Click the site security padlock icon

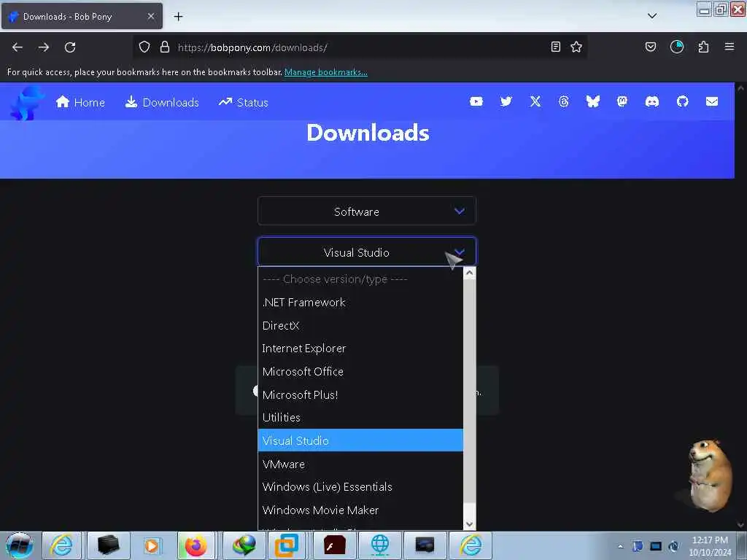pos(164,47)
